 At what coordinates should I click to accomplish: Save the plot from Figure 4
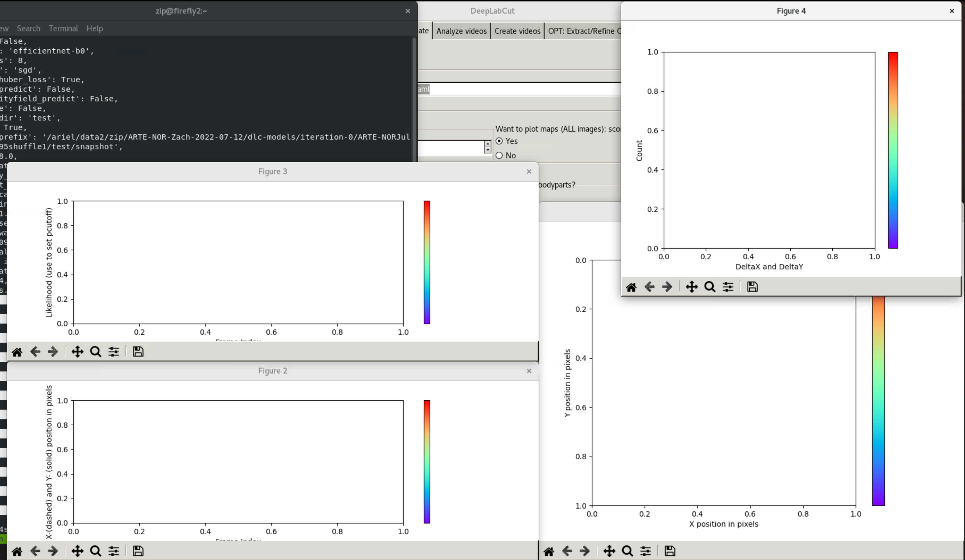click(752, 287)
